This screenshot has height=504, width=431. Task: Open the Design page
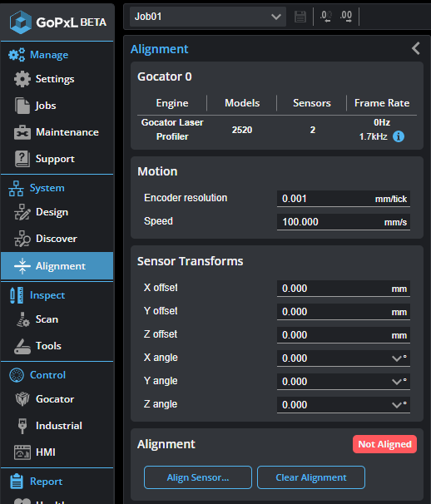click(57, 212)
